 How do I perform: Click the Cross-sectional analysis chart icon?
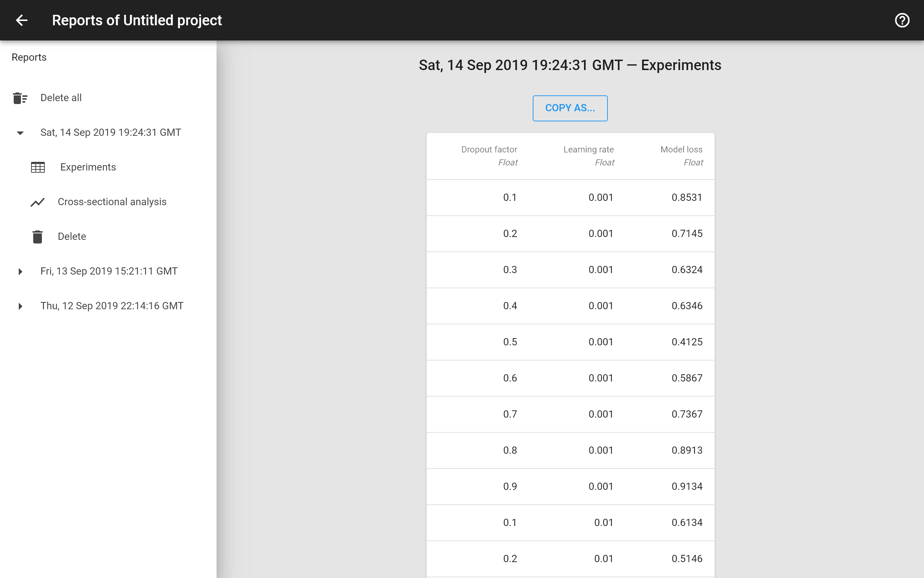38,202
